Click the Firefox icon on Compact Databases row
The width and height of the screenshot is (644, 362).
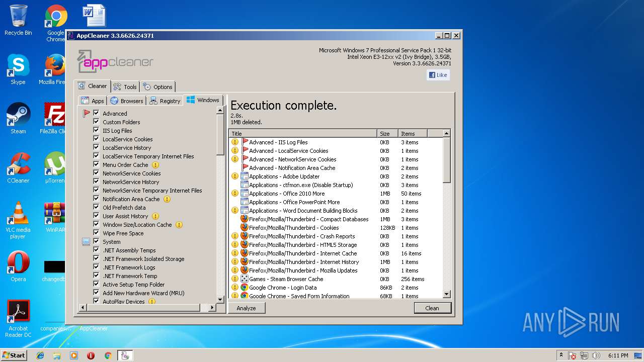[245, 219]
